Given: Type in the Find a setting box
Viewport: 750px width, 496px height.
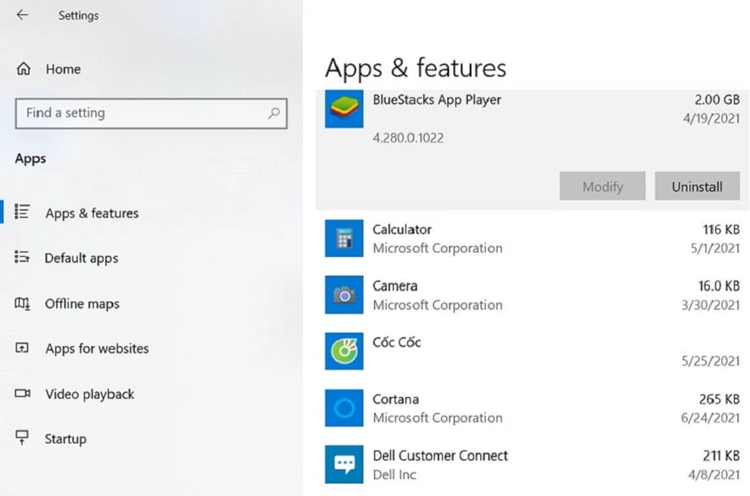Looking at the screenshot, I should pos(140,114).
